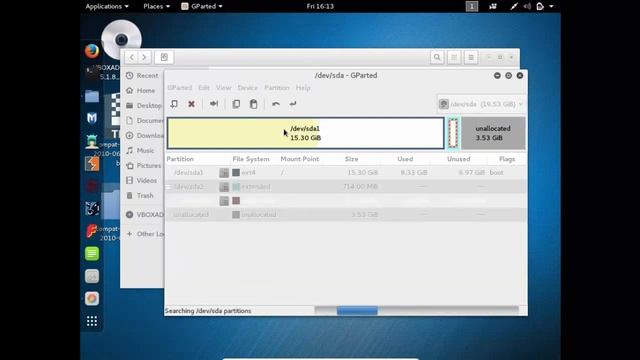Open the Files folder icon in the dock
This screenshot has width=640, height=360.
coord(92,96)
